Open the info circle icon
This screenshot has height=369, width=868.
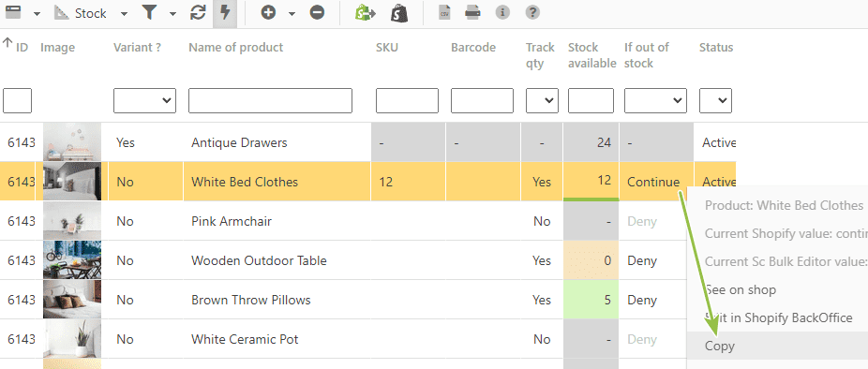502,12
